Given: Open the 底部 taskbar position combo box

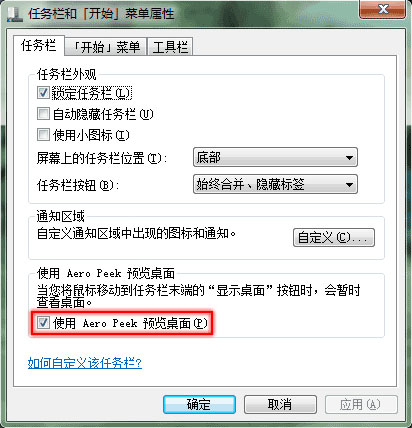Looking at the screenshot, I should [x=275, y=157].
